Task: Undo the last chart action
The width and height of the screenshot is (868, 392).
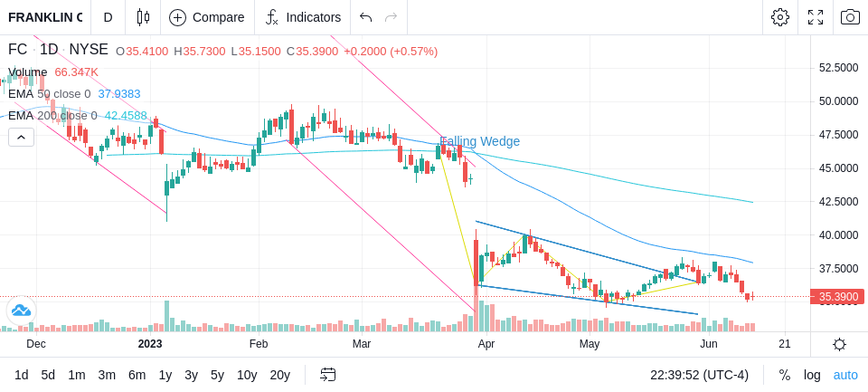Action: 365,17
